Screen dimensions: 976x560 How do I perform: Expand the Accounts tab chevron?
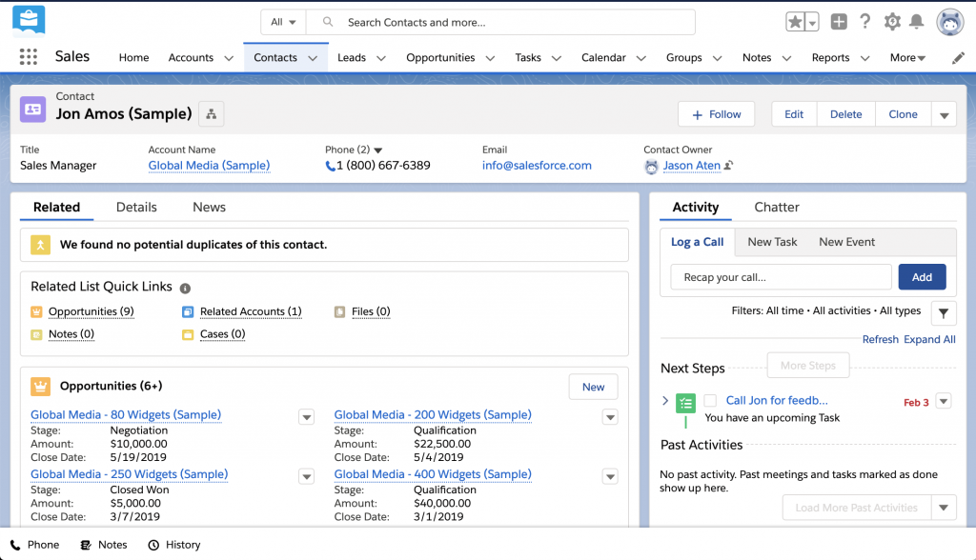click(229, 58)
